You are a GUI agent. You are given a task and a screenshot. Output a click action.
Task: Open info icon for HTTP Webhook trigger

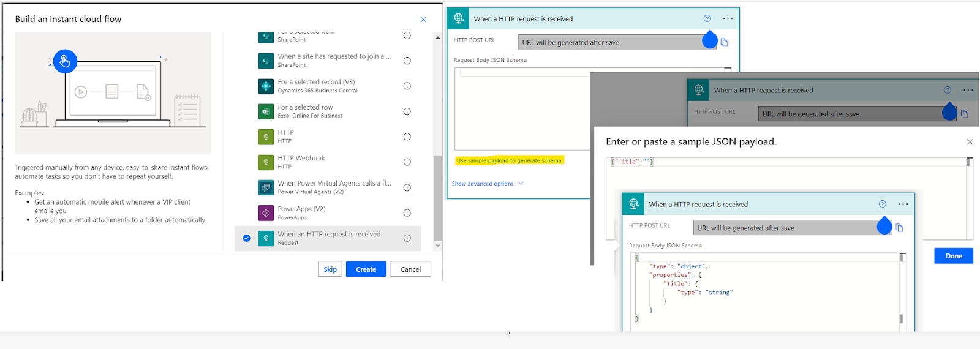[x=407, y=162]
